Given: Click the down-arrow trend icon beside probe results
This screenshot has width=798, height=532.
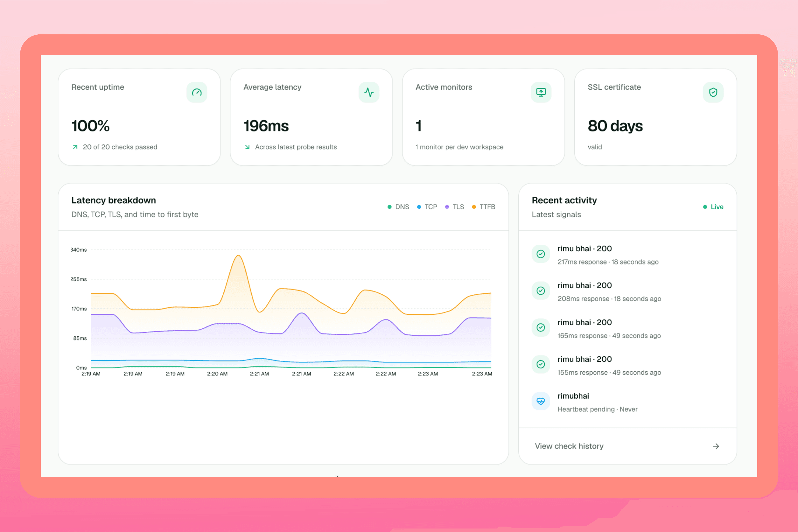Looking at the screenshot, I should 247,147.
